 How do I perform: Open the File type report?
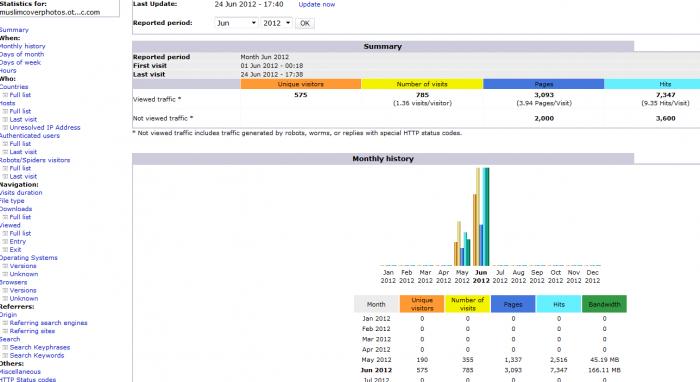click(x=12, y=201)
